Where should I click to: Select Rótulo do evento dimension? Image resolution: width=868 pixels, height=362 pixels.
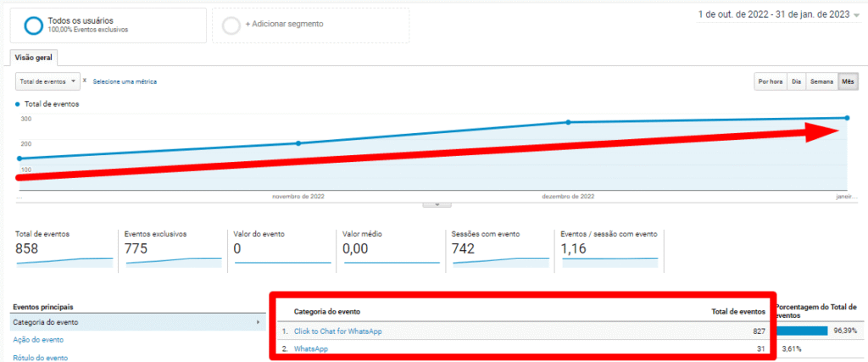pyautogui.click(x=40, y=357)
